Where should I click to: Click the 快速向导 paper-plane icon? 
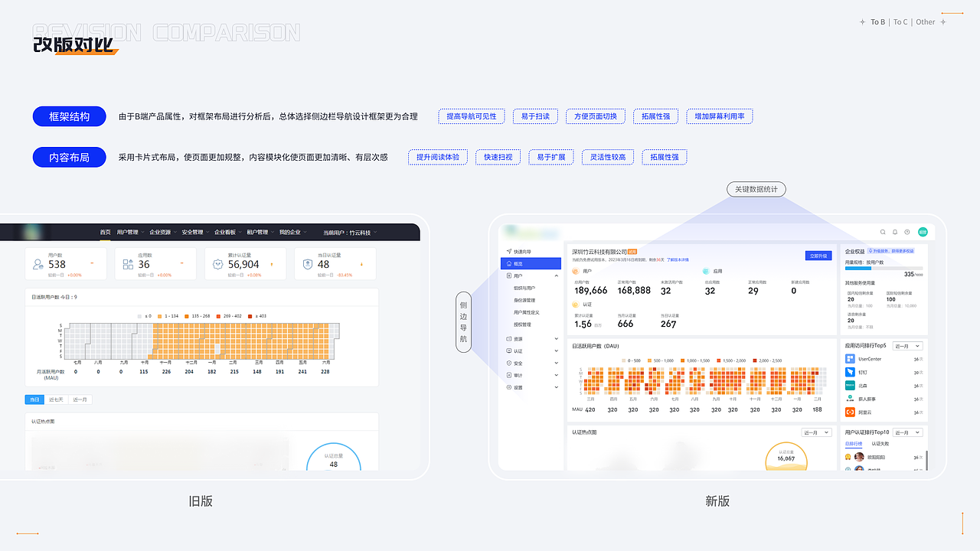[509, 251]
